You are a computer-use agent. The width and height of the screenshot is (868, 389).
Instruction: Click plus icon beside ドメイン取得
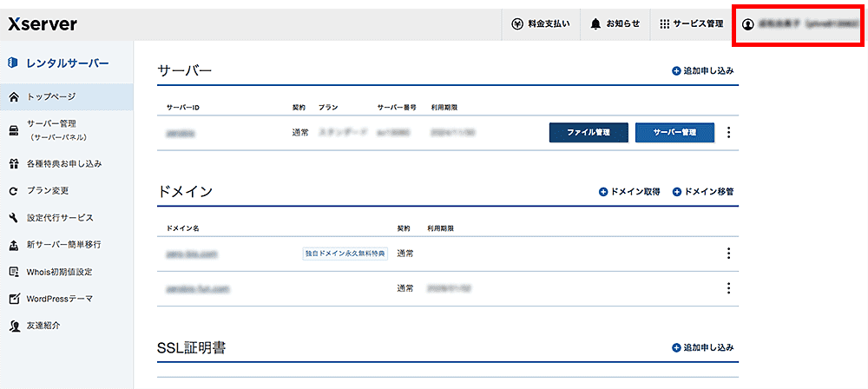point(603,192)
